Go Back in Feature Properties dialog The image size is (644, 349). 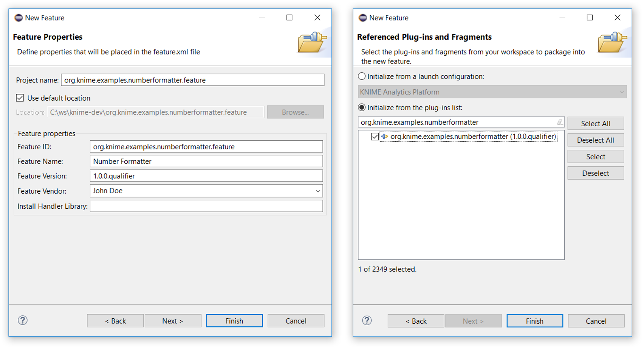115,321
